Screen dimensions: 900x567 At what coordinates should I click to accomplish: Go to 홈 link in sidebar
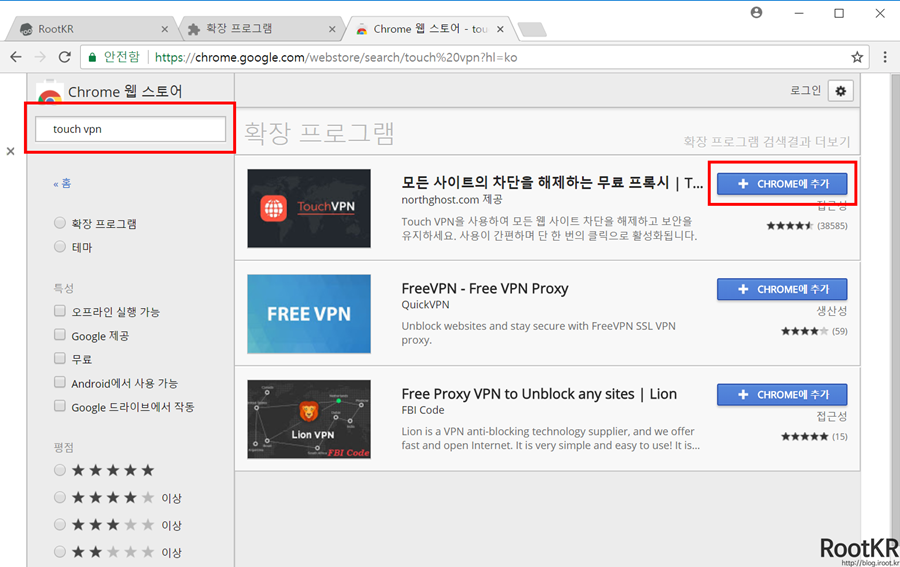pyautogui.click(x=63, y=184)
